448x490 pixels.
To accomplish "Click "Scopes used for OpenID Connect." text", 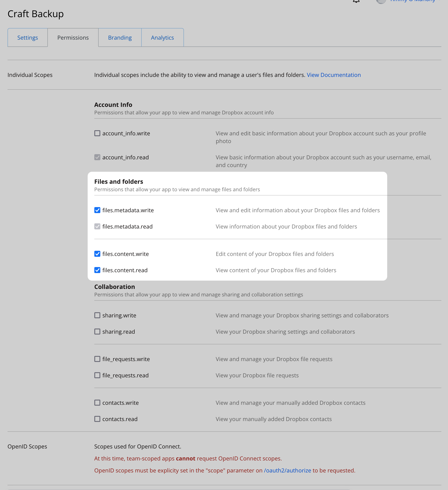I will [138, 446].
